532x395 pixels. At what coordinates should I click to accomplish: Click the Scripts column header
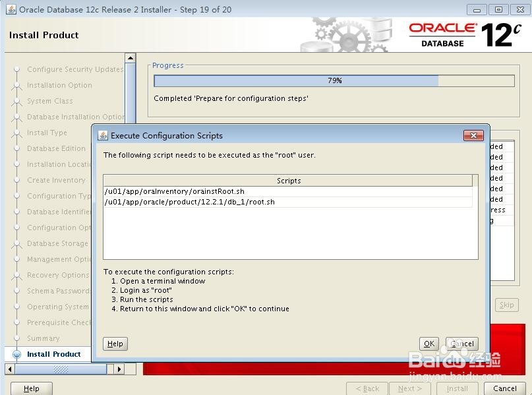[x=287, y=181]
